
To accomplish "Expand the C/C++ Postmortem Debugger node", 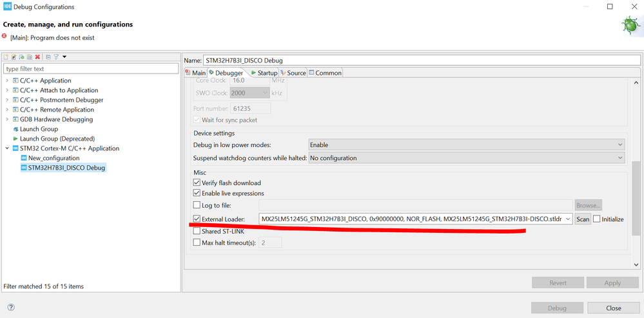I will (7, 100).
